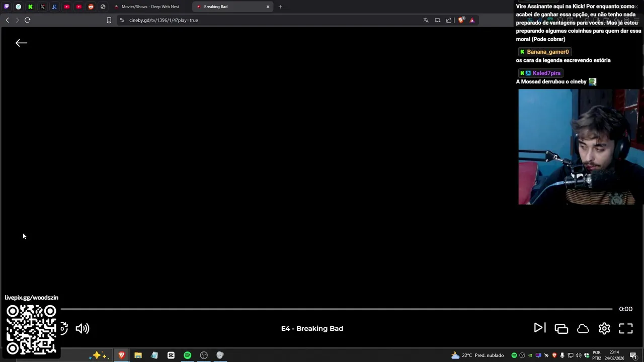
Task: Enter fullscreen mode in the player
Action: [626, 328]
